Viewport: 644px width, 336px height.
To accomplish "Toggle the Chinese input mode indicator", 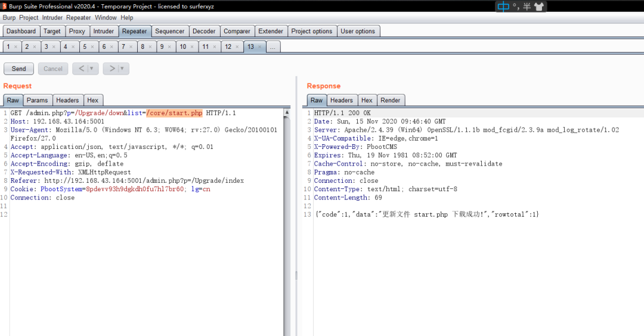I will coord(504,7).
